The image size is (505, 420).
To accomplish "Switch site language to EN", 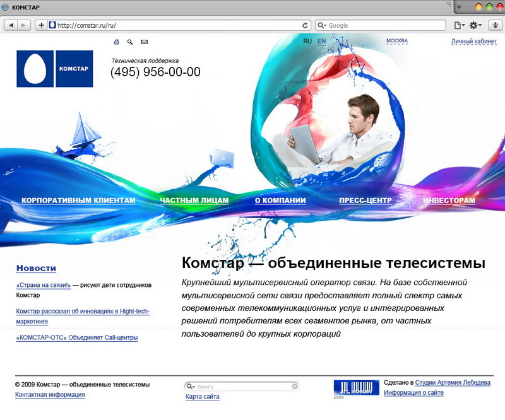I will (322, 41).
